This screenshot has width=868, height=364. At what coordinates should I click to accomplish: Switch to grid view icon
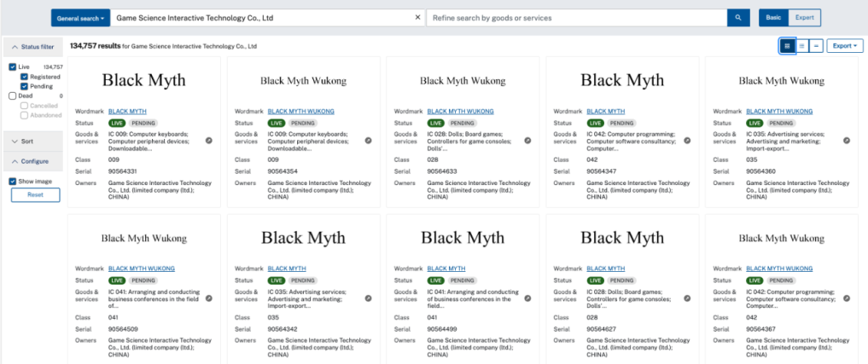point(787,46)
